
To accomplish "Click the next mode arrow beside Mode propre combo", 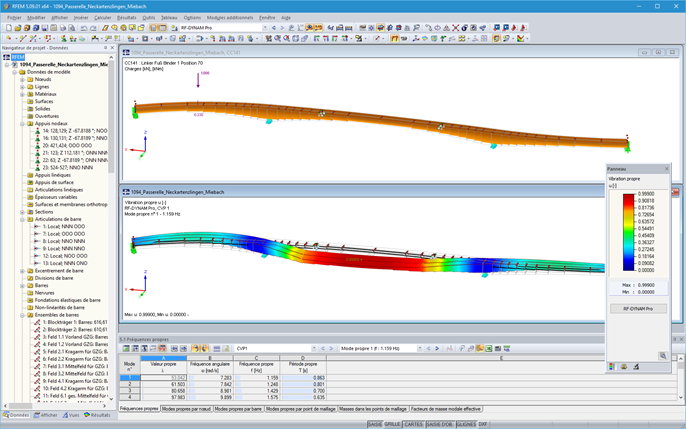I will (x=437, y=349).
